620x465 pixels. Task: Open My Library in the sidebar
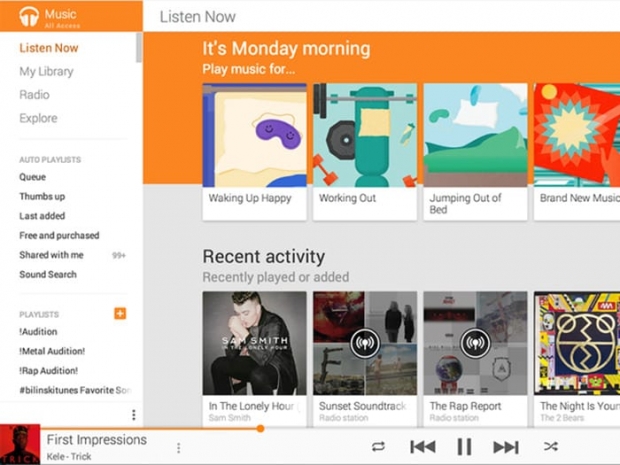(46, 72)
